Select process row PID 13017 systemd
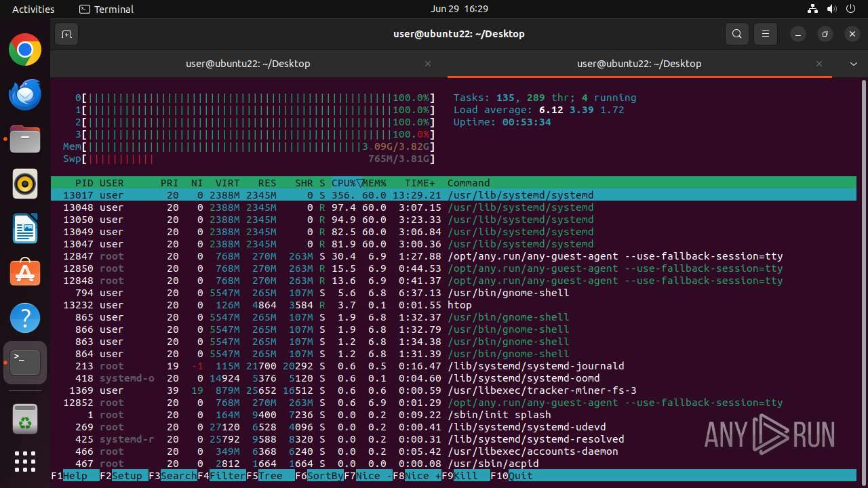This screenshot has height=488, width=868. 454,195
